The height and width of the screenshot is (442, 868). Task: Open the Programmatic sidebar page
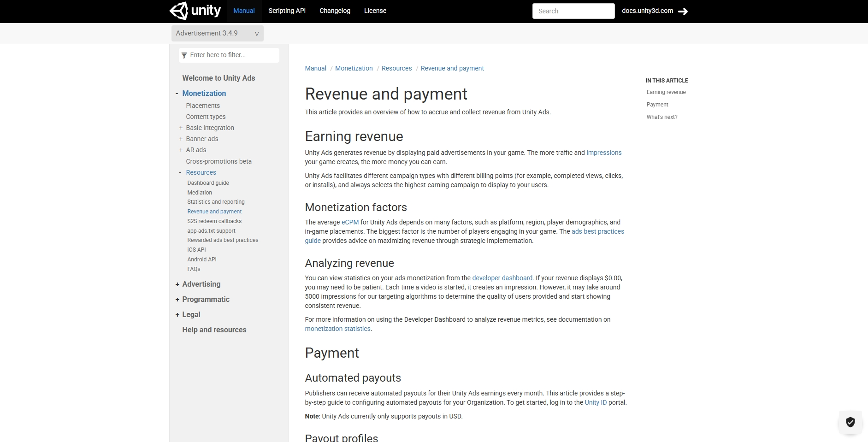(206, 300)
